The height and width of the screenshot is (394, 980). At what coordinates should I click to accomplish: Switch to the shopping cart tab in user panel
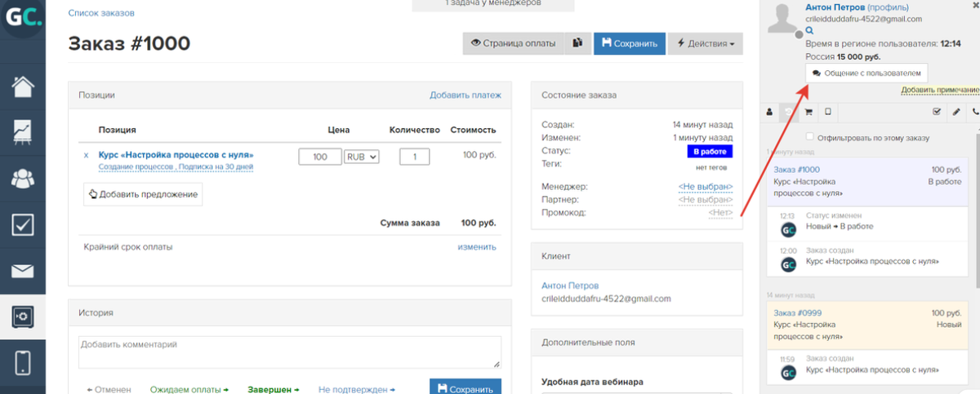pos(808,112)
